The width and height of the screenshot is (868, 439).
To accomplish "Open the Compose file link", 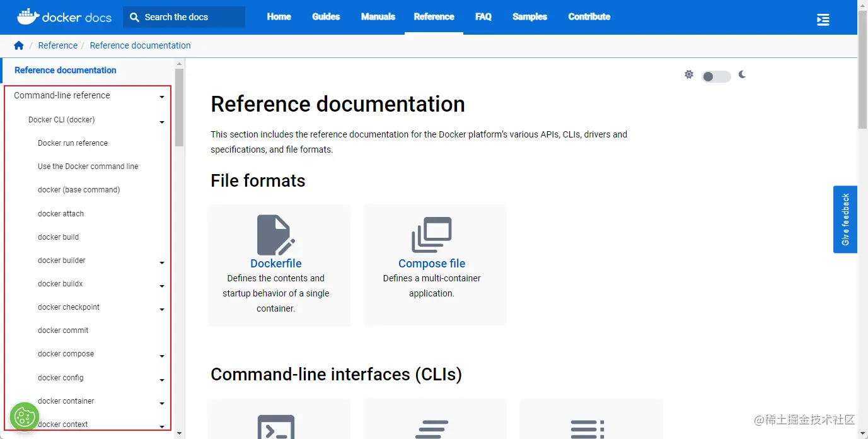I will click(x=432, y=264).
